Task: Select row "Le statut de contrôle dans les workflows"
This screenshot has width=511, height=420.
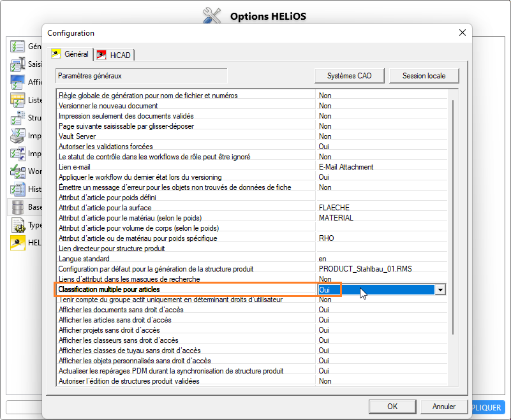Action: coord(251,157)
